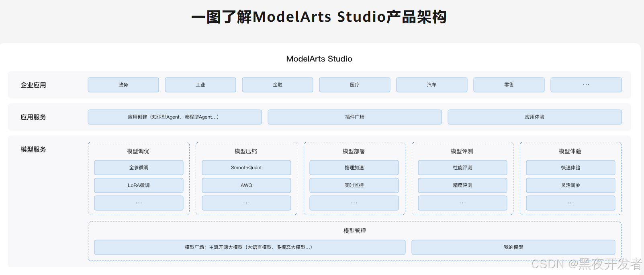
Task: Click the ModelArts Studio subtitle
Action: coord(319,59)
